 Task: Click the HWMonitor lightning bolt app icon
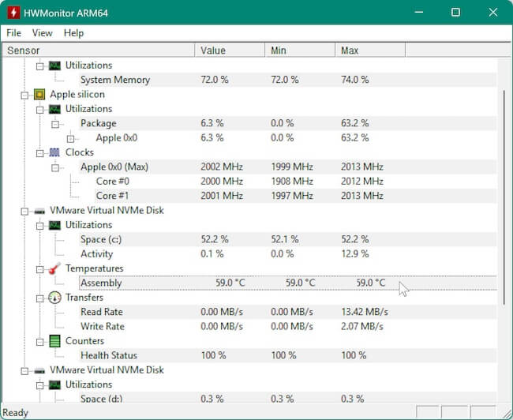13,13
